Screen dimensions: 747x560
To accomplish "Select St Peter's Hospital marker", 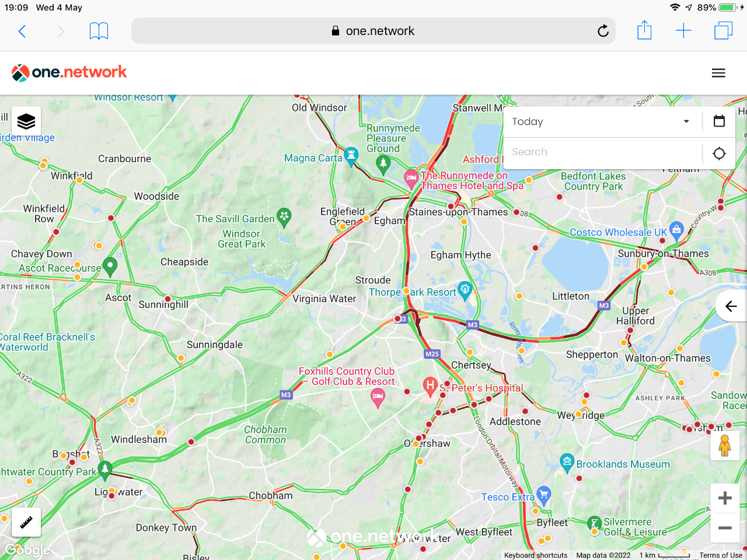I will [x=430, y=386].
